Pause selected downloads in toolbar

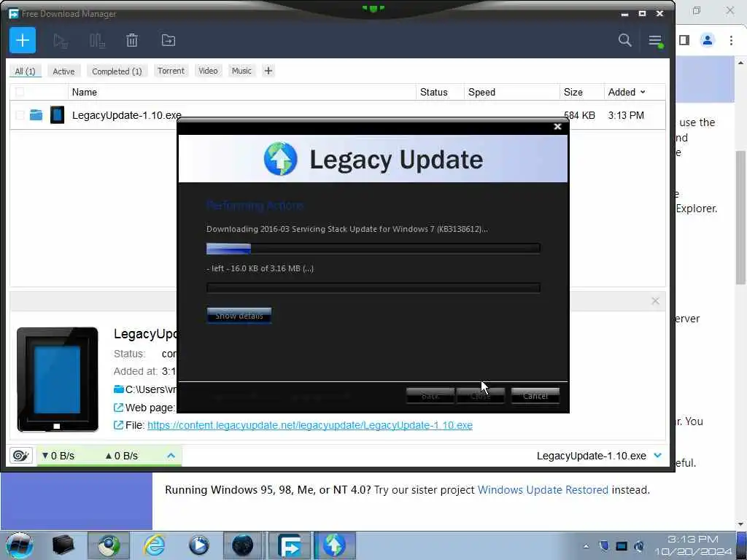97,41
